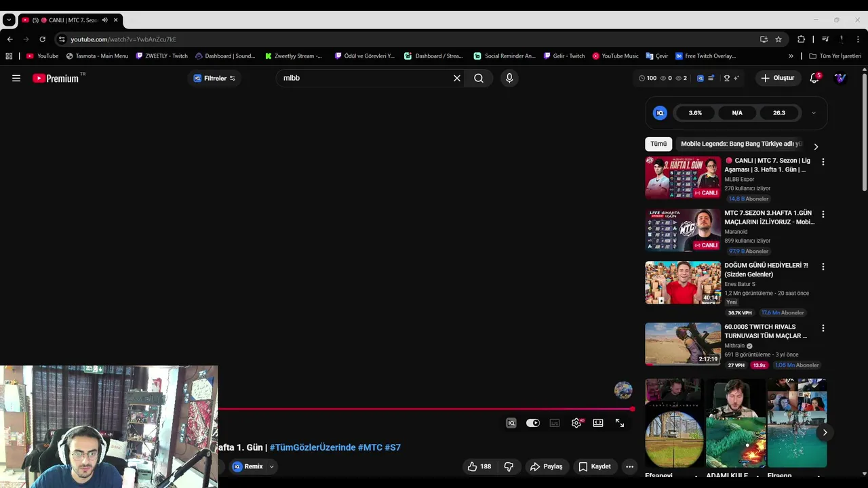
Task: Open the YouTube Music bookmark
Action: point(615,56)
